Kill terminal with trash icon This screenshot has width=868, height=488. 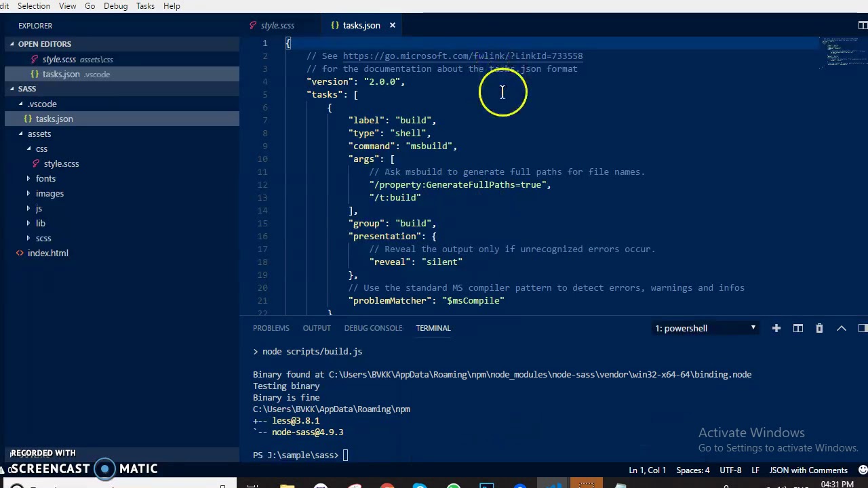[x=819, y=328]
